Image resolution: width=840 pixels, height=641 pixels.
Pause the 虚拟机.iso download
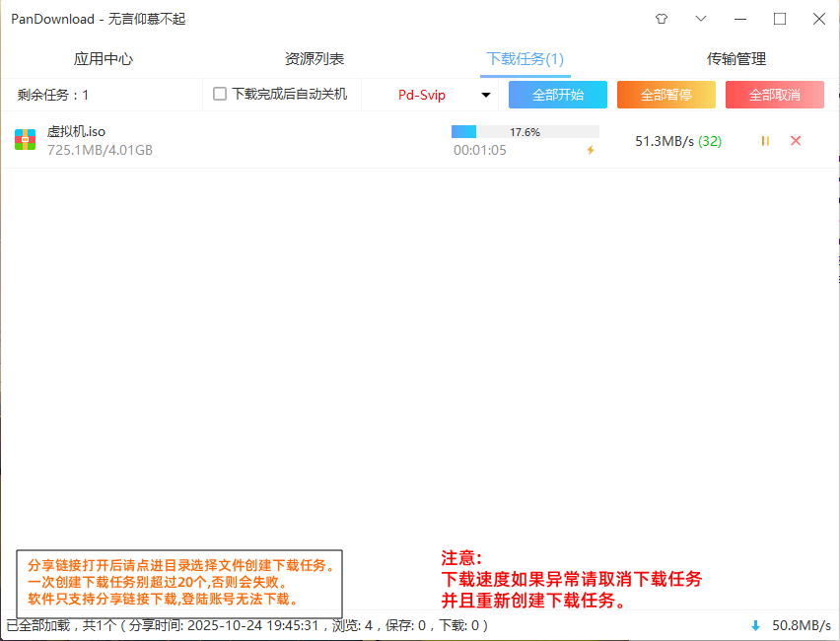tap(765, 141)
